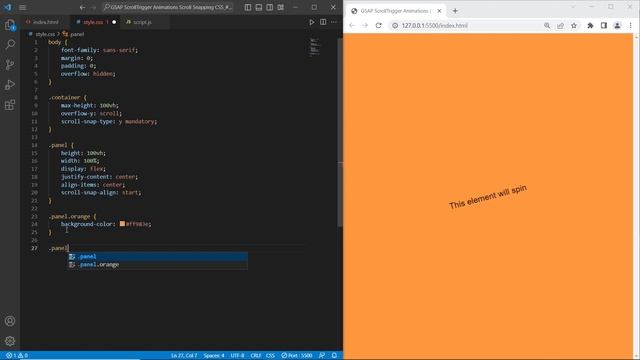Open the Search view in activity bar

(x=10, y=44)
